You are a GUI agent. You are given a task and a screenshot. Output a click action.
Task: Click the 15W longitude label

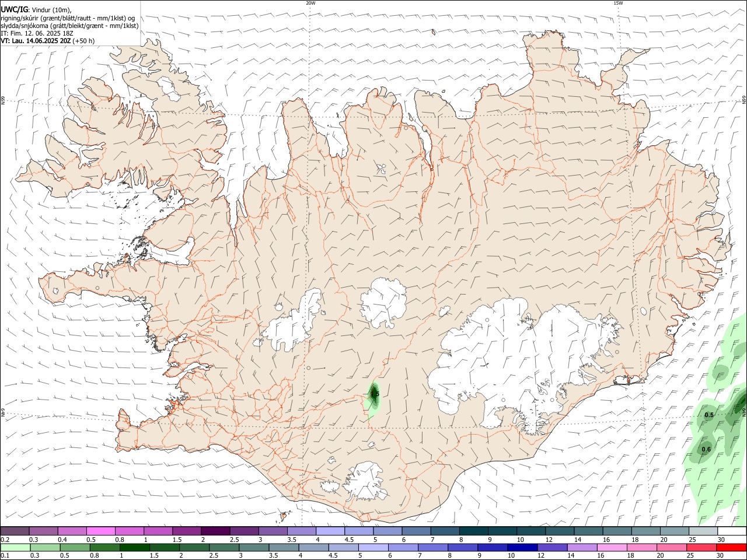click(618, 3)
